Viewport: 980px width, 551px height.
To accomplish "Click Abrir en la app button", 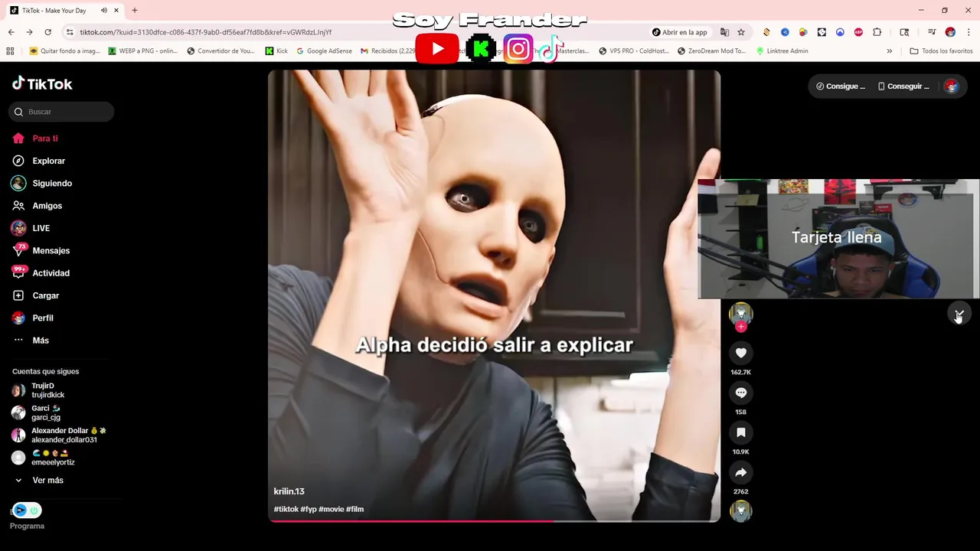I will (680, 32).
